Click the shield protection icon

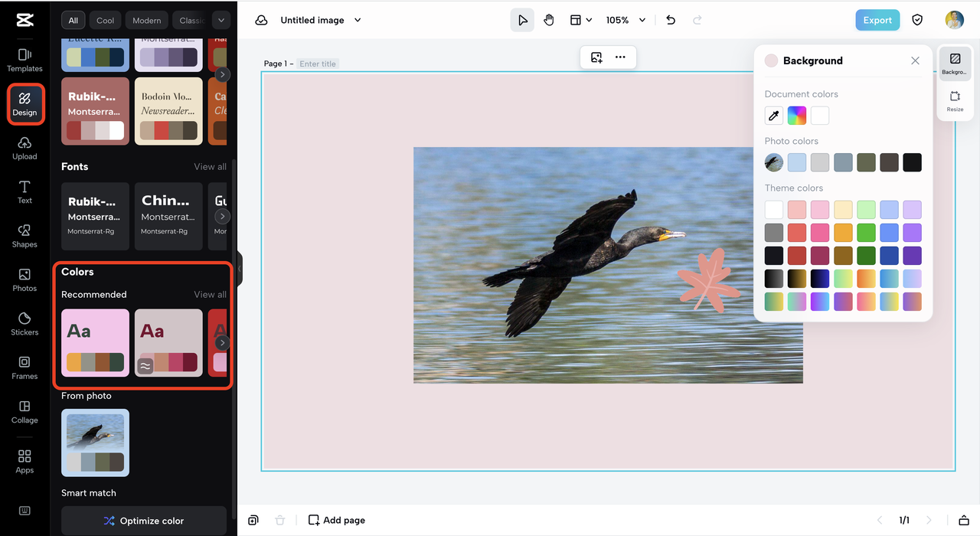(917, 20)
